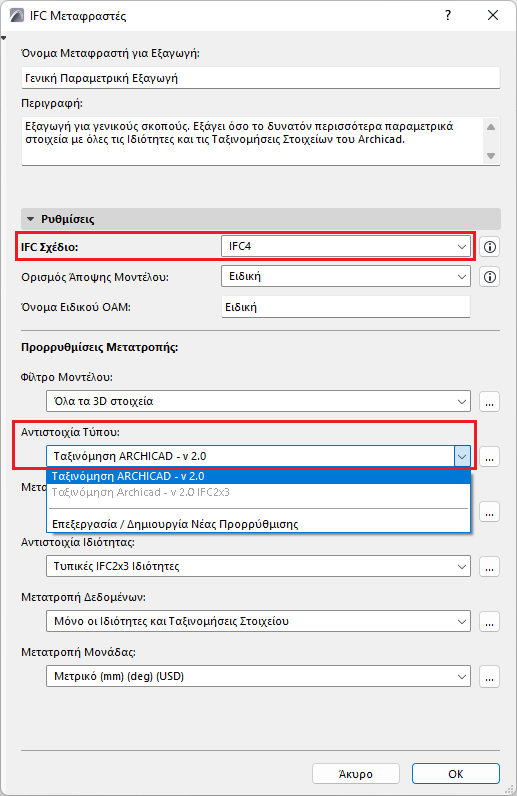Open the Φίλτρο Μοντέλου dropdown
The height and width of the screenshot is (796, 517).
[x=258, y=401]
